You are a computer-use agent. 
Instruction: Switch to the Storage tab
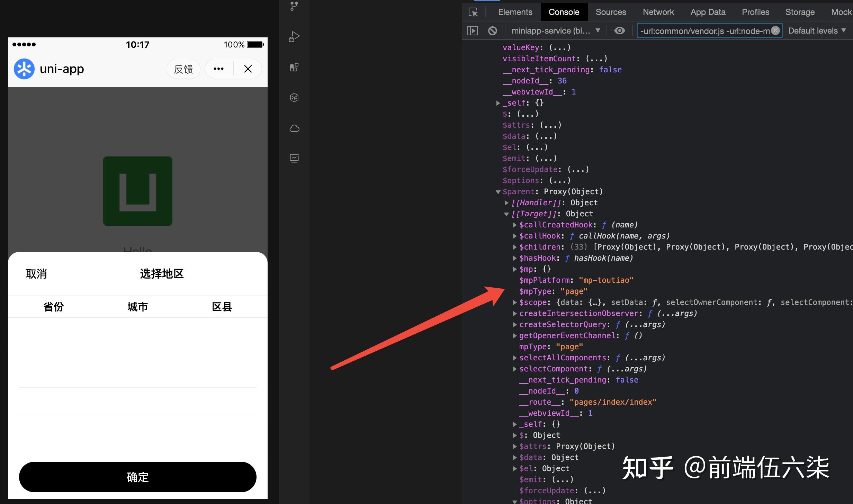(x=800, y=12)
